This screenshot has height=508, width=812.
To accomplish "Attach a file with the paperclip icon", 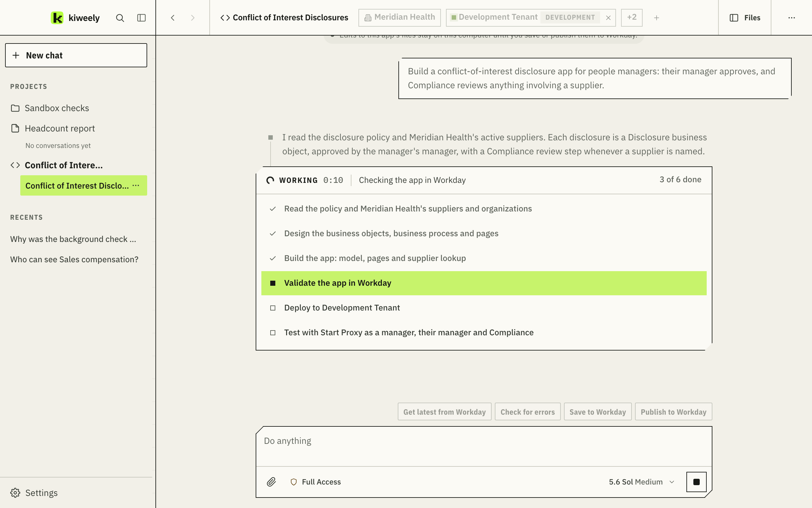I will (271, 482).
